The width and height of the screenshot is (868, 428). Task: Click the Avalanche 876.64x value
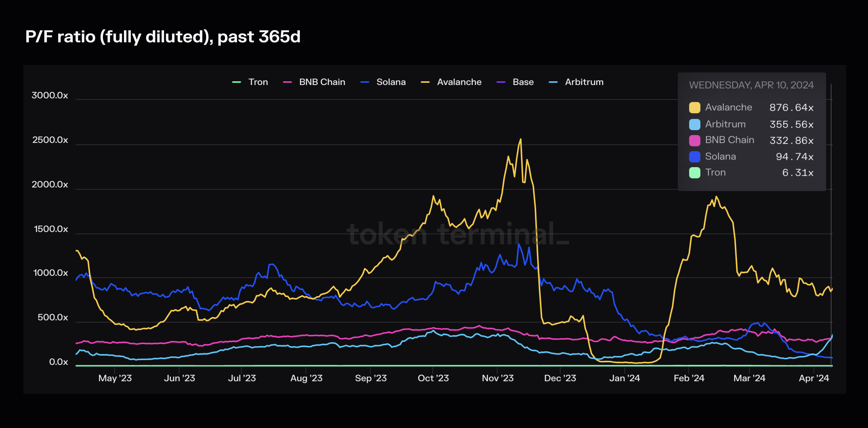(x=791, y=108)
